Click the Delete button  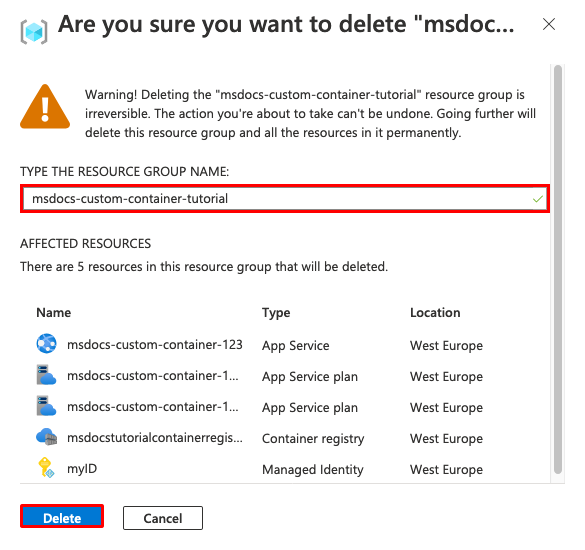62,517
